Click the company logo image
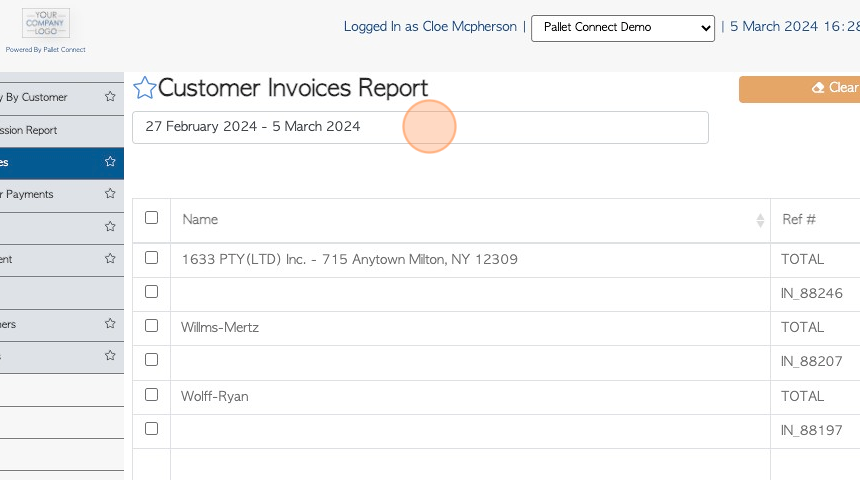Screen dimensions: 860x480 click(x=46, y=23)
